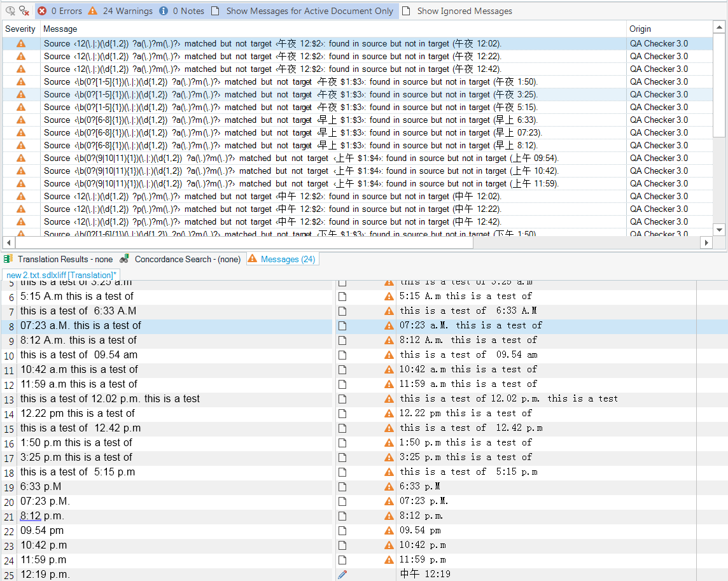Click the clear ignored messages icon
This screenshot has width=728, height=581.
(24, 11)
